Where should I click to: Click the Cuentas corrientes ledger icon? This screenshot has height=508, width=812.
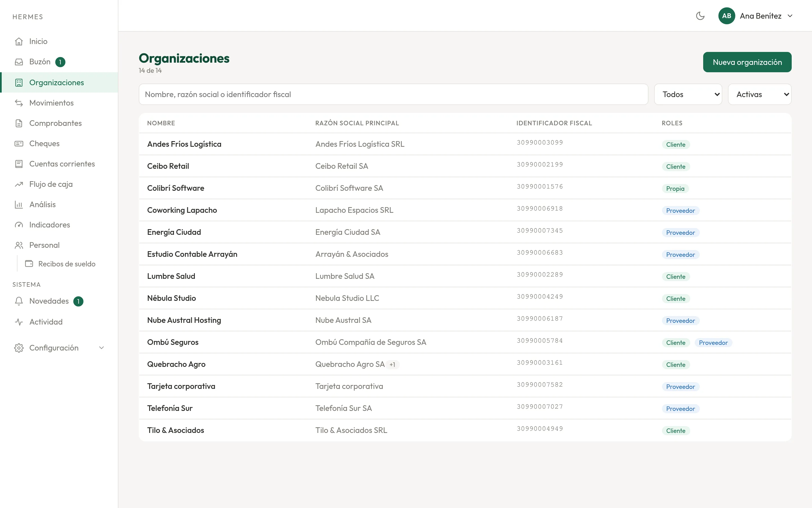(19, 164)
